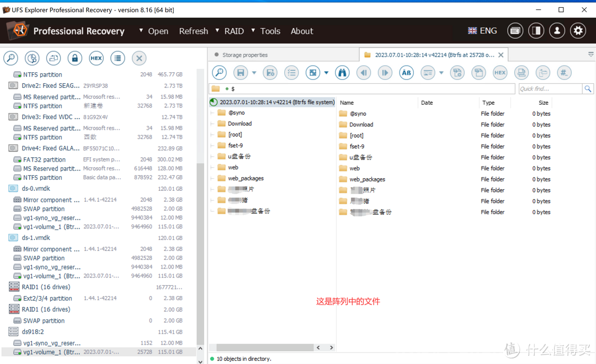Click the partition manager icon in left toolbar
596x364 pixels.
coord(32,58)
